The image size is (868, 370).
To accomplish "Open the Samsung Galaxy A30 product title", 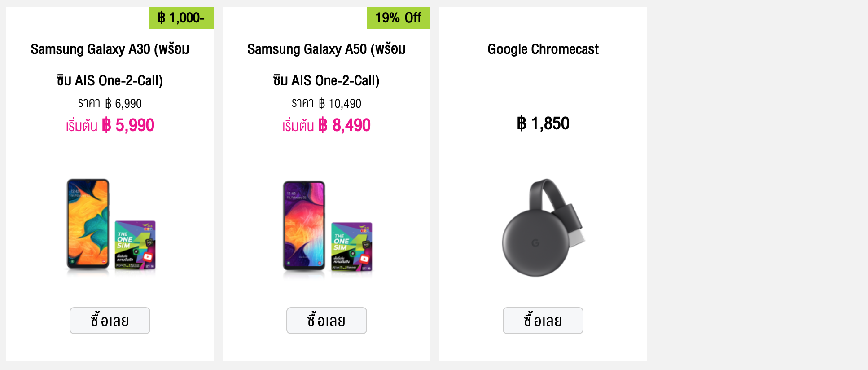I will [110, 49].
